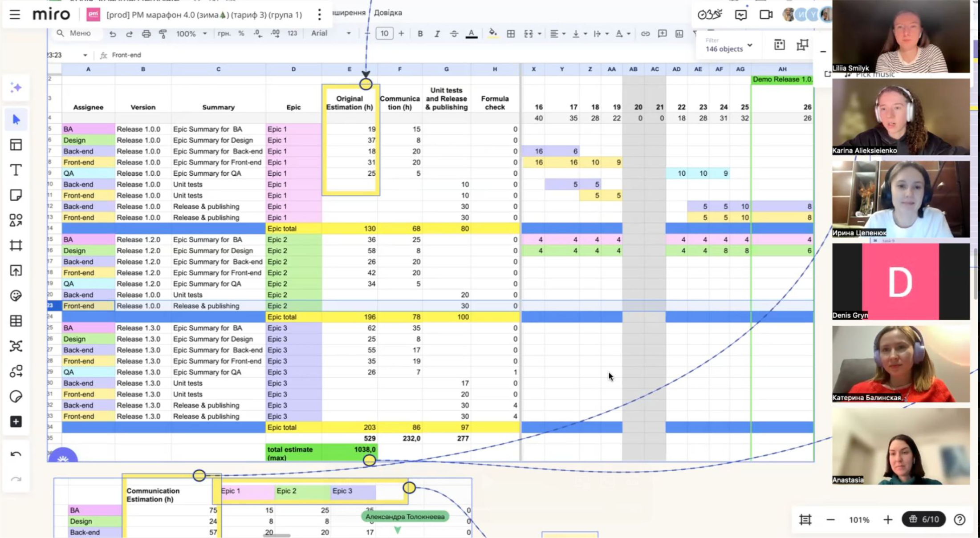The height and width of the screenshot is (538, 980).
Task: Decrease font size with minus button
Action: click(x=367, y=33)
